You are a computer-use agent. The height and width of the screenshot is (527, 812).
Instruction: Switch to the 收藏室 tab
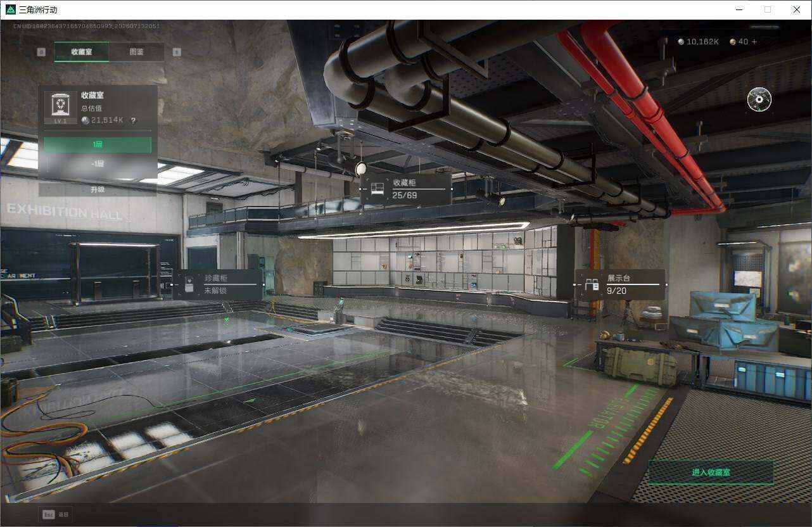click(x=82, y=52)
